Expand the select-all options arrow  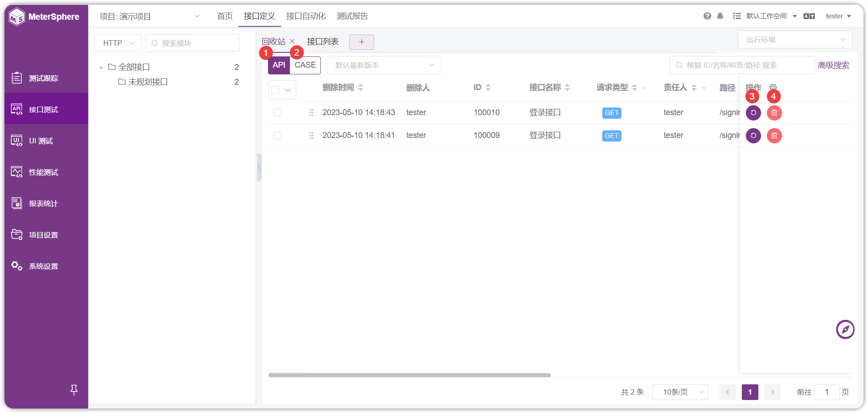[288, 90]
